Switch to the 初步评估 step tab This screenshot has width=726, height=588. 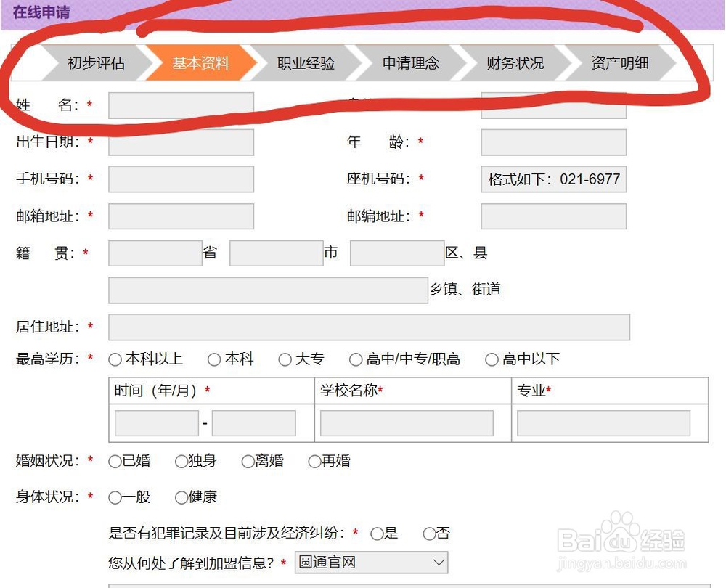pos(98,63)
